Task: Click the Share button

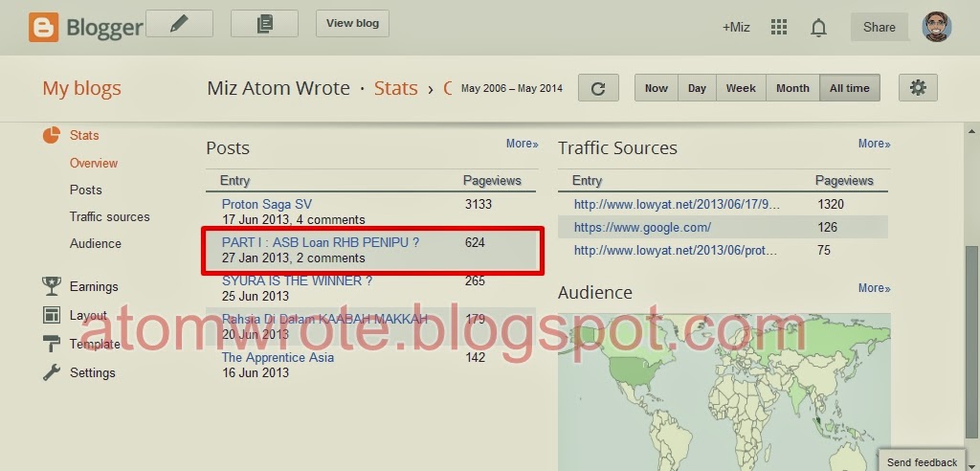Action: click(x=880, y=27)
